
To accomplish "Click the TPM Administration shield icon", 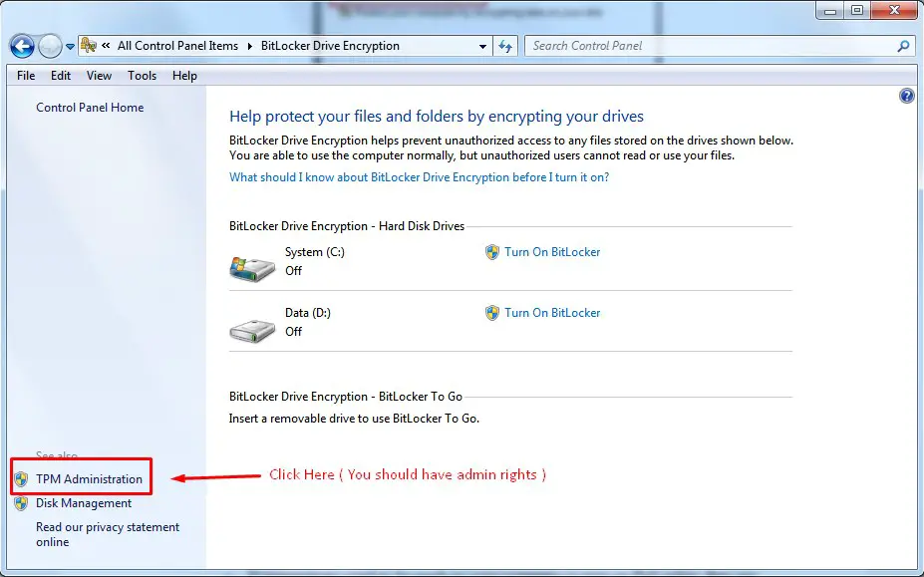I will click(21, 479).
